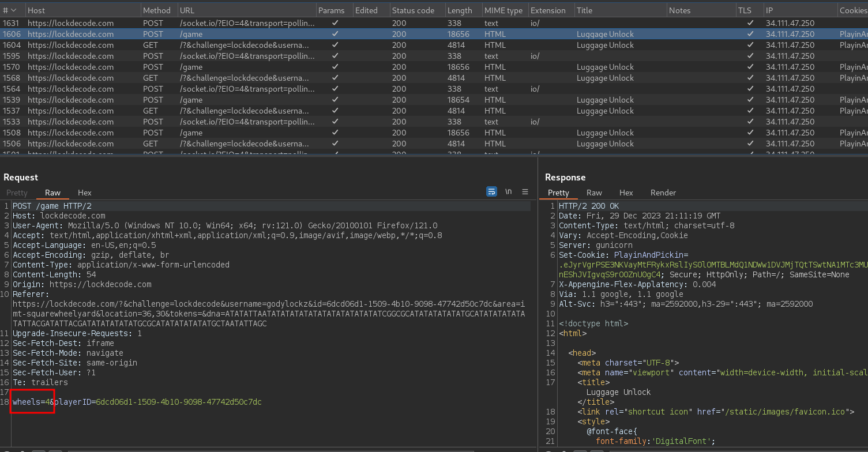Click the X-Appengine-Flex-Applatency header line

(637, 284)
